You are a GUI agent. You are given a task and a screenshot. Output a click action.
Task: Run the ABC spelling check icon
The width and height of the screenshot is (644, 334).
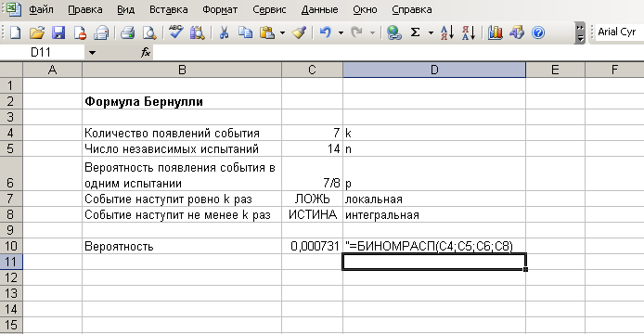pos(175,32)
